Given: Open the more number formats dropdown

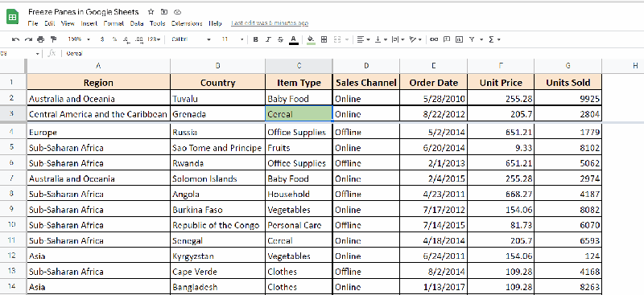Looking at the screenshot, I should tap(154, 39).
